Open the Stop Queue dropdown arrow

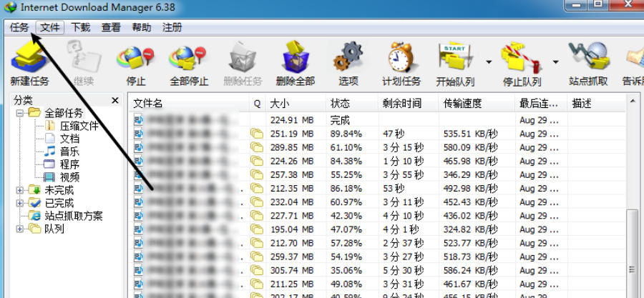555,62
